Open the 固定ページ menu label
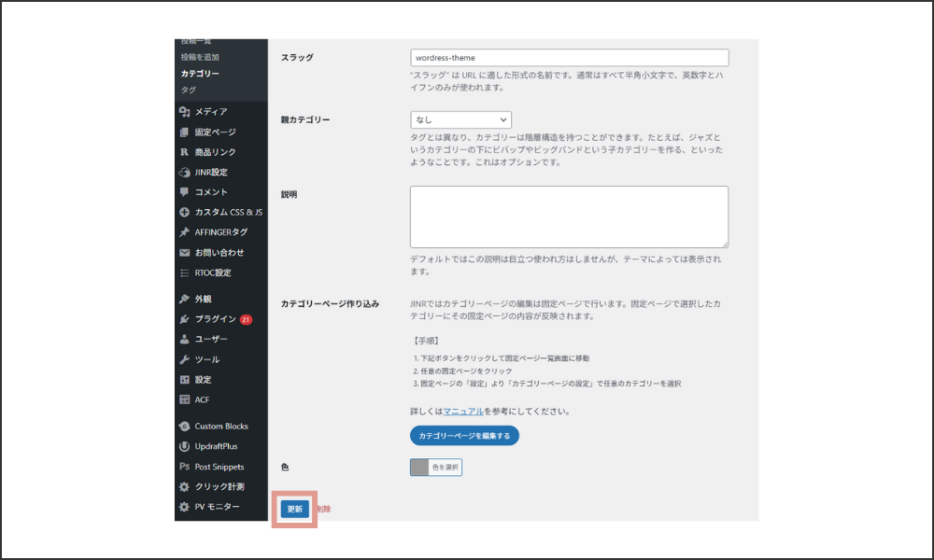 click(215, 133)
